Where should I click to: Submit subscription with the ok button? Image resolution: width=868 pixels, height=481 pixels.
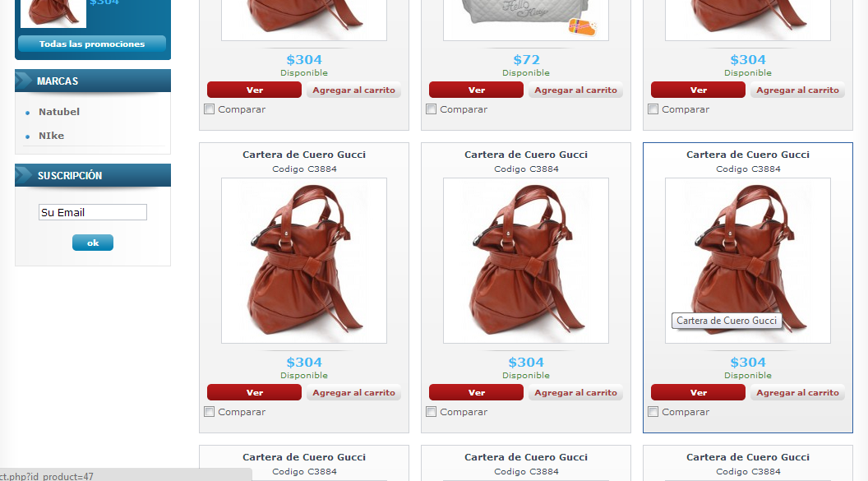tap(92, 243)
